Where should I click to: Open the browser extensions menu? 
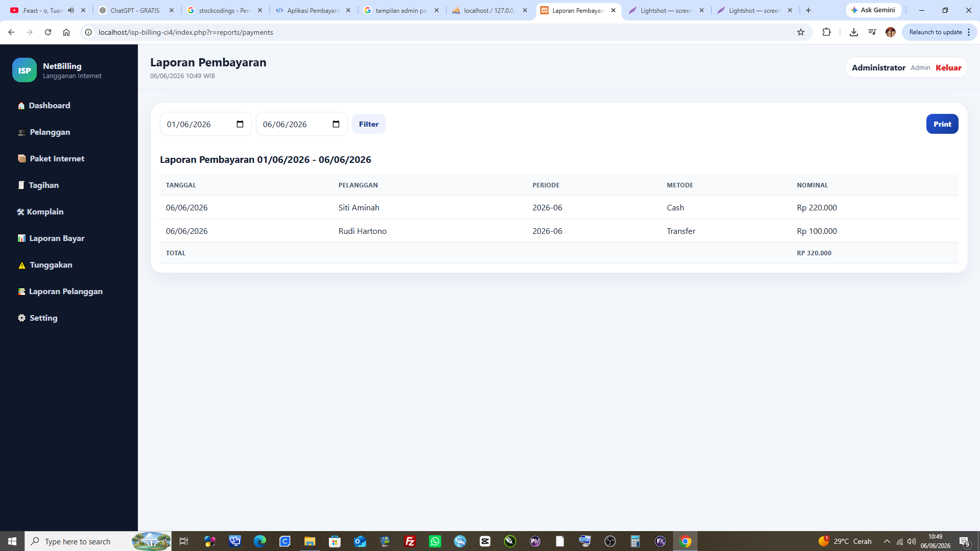click(826, 32)
